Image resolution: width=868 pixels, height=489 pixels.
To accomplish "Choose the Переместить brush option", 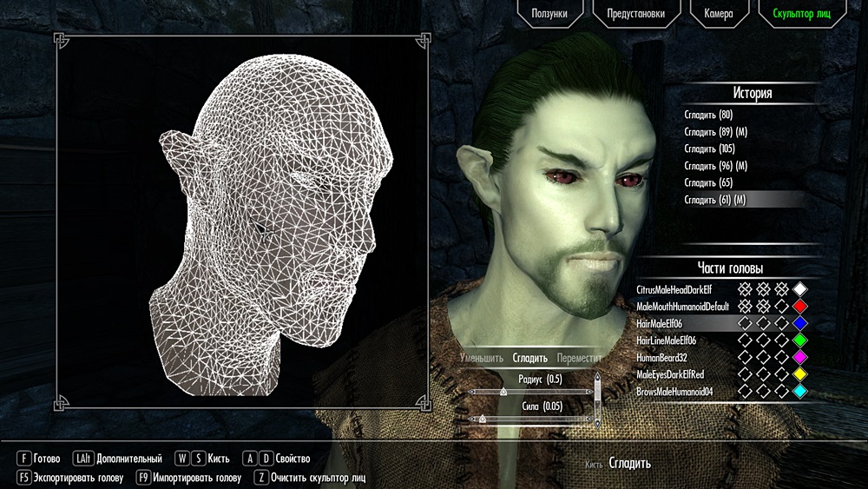I will pos(579,358).
